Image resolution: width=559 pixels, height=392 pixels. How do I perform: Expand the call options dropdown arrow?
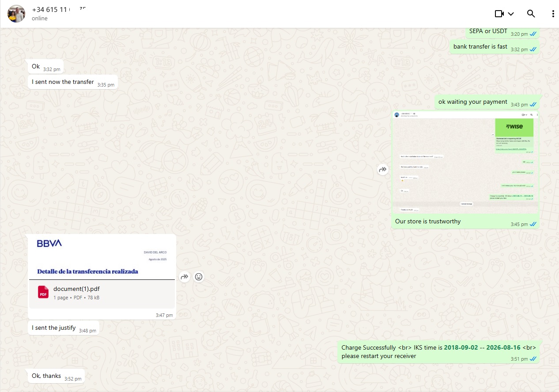(511, 14)
